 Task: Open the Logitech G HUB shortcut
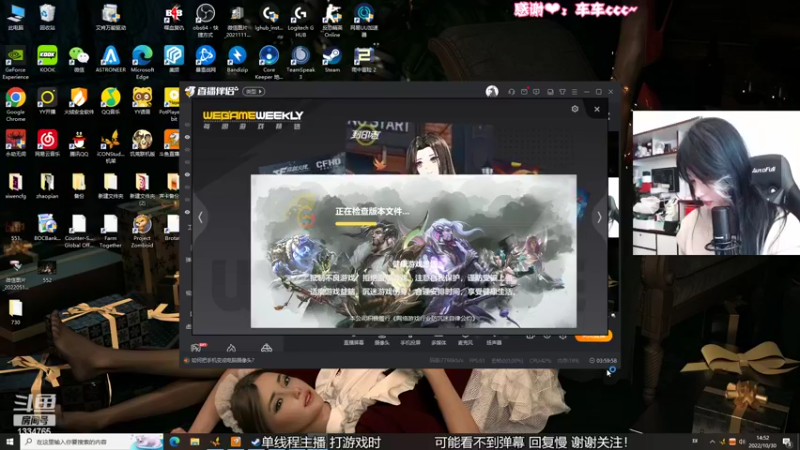pyautogui.click(x=301, y=20)
